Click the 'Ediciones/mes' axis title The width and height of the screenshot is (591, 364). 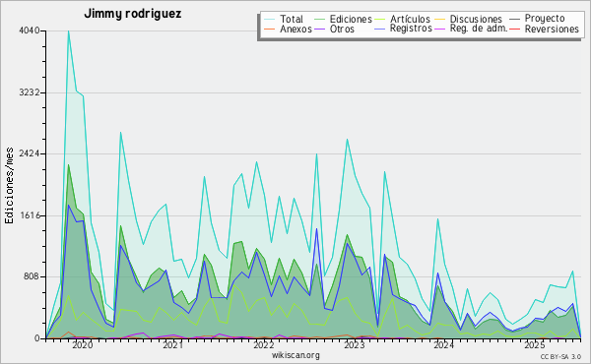(x=9, y=186)
